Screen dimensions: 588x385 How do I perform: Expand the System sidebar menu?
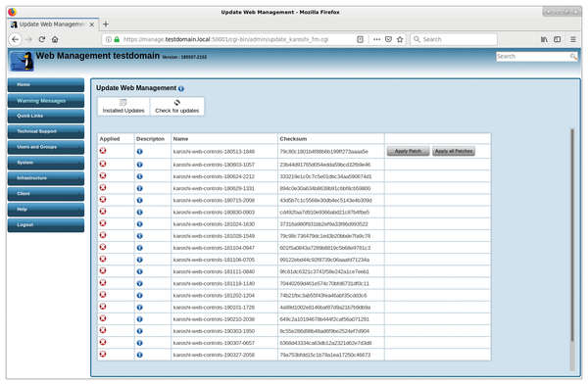(x=46, y=163)
